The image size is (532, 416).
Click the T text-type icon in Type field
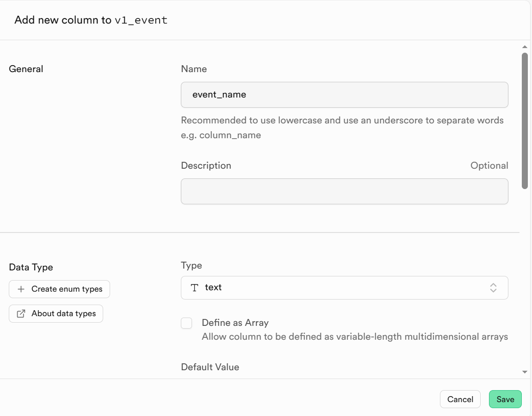(195, 288)
